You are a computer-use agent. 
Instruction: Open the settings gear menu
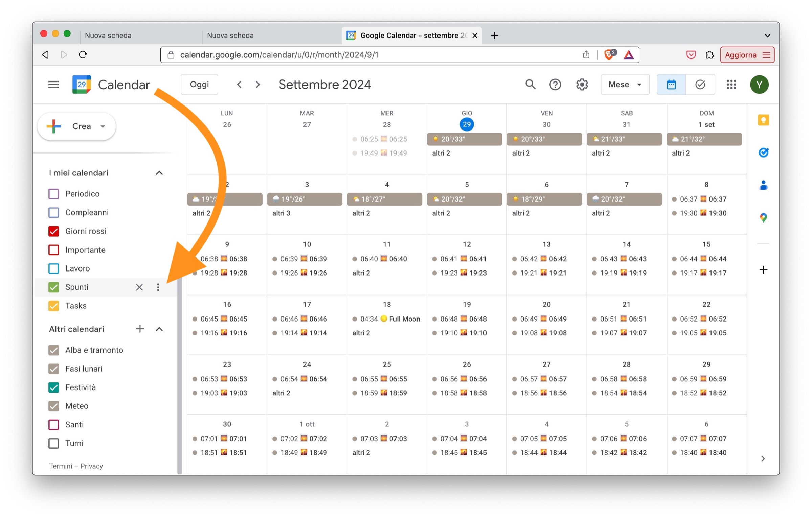582,84
